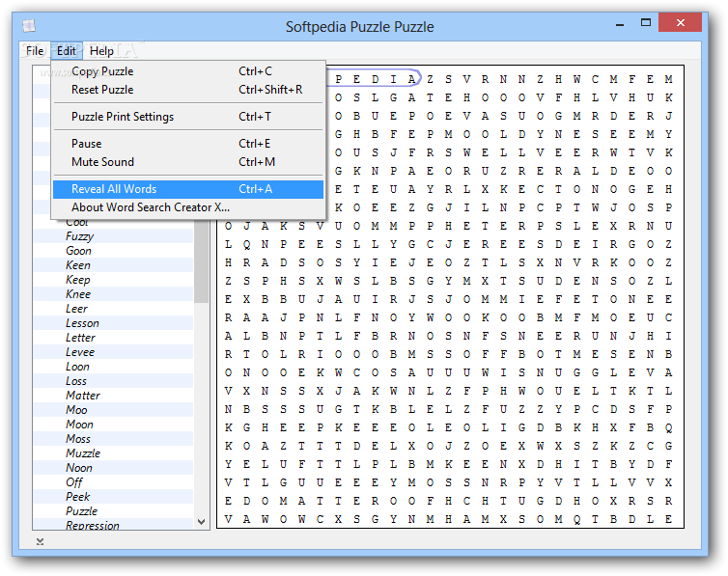Select the word Repression in list
This screenshot has width=728, height=576.
(93, 526)
